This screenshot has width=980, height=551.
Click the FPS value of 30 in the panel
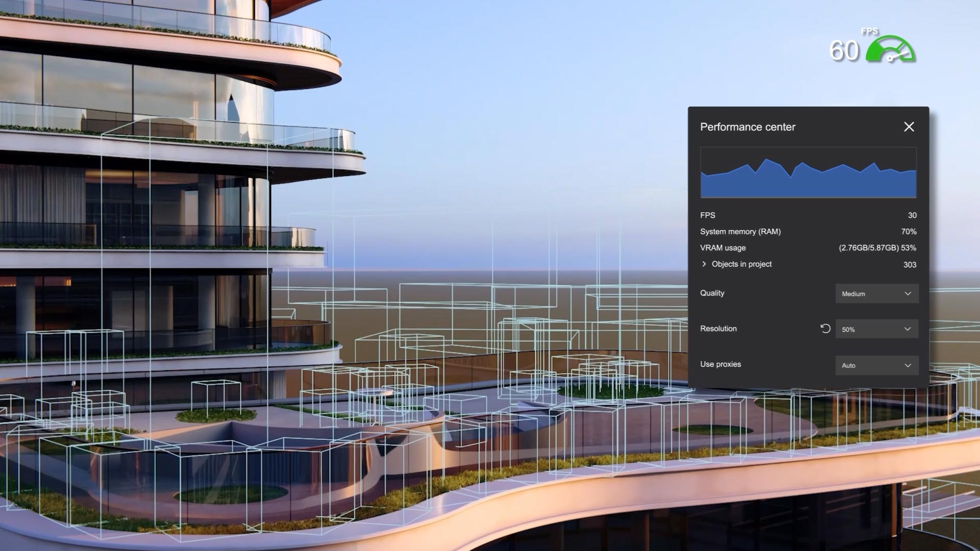[912, 215]
